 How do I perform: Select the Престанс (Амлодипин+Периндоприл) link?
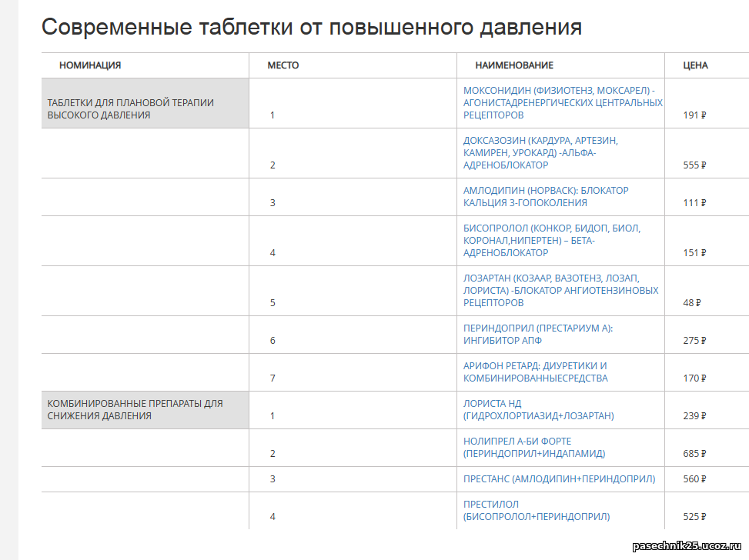coord(559,478)
